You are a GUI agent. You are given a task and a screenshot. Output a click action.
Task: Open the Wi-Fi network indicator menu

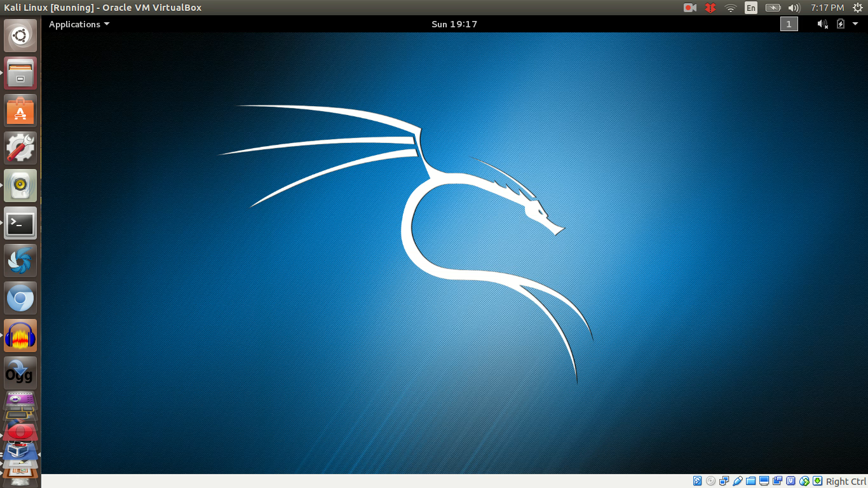[731, 8]
